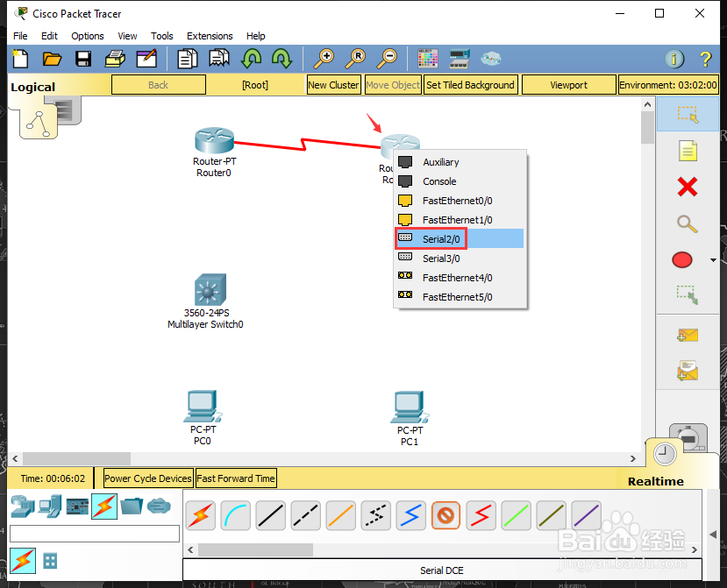Screen dimensions: 727x588
Task: Choose FastEthernet0/0 from the port menu
Action: click(x=460, y=200)
